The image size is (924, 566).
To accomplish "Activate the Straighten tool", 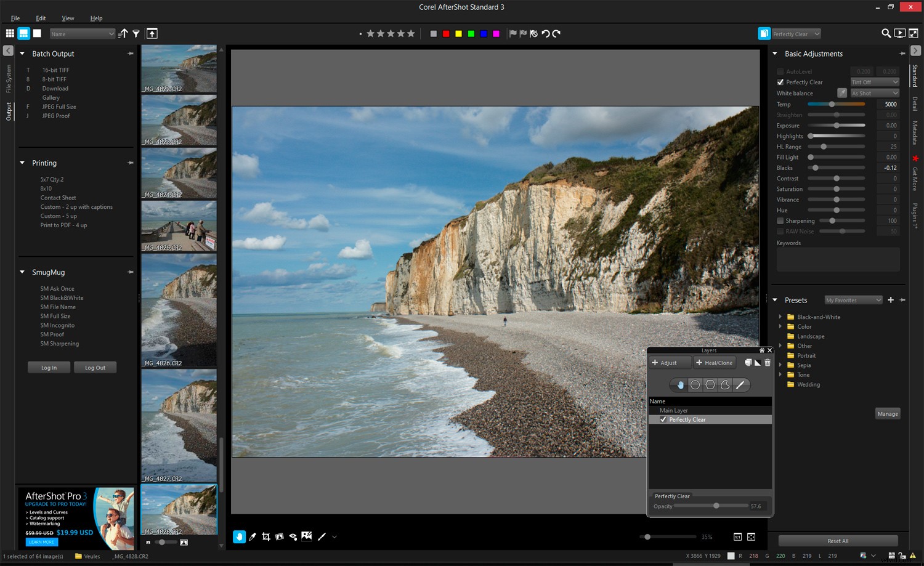I will click(279, 536).
